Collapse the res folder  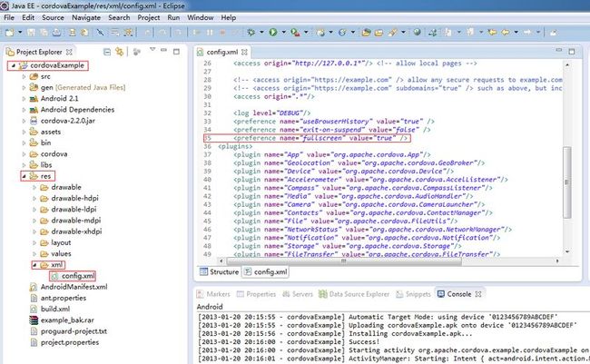(24, 176)
